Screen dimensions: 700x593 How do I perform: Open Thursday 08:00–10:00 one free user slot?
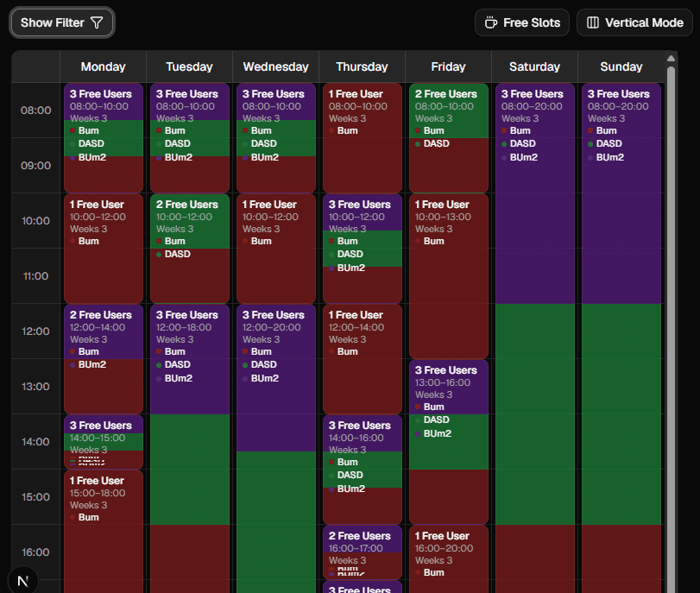point(363,138)
